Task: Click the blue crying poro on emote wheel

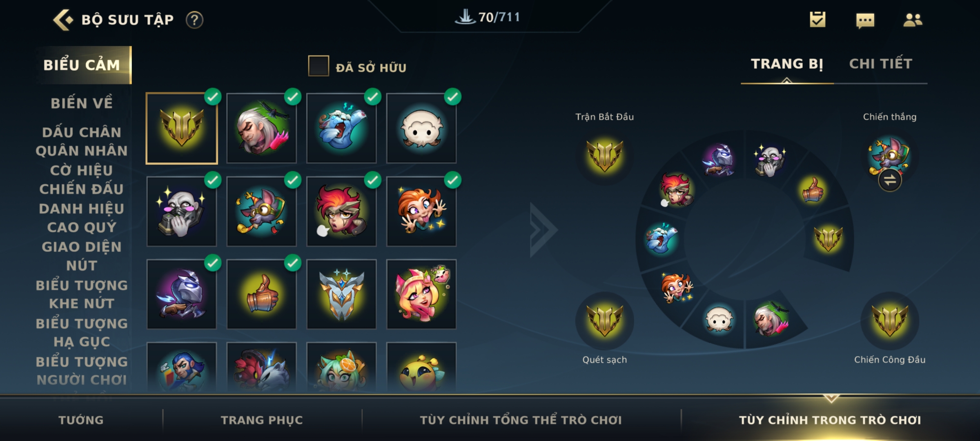Action: 661,238
